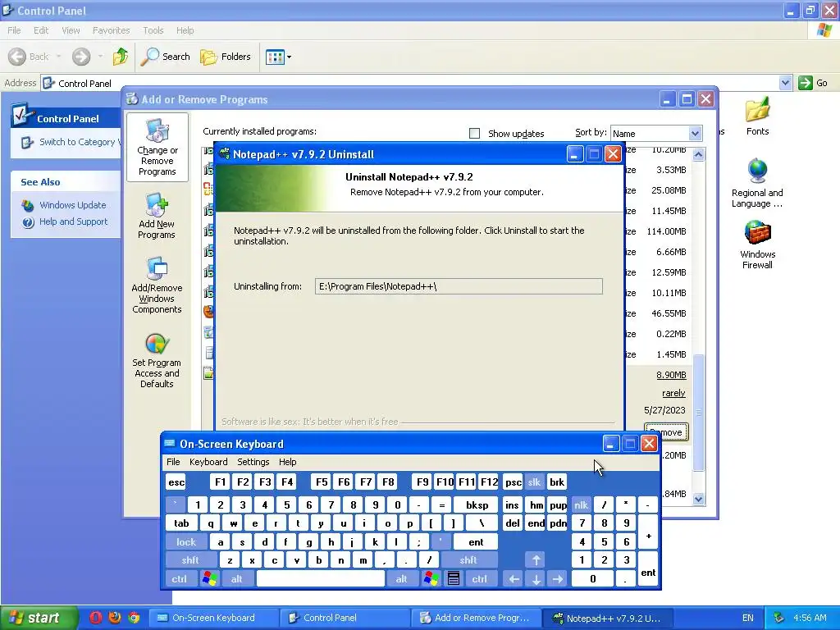Open the Favorites menu
This screenshot has height=630, width=840.
tap(111, 30)
